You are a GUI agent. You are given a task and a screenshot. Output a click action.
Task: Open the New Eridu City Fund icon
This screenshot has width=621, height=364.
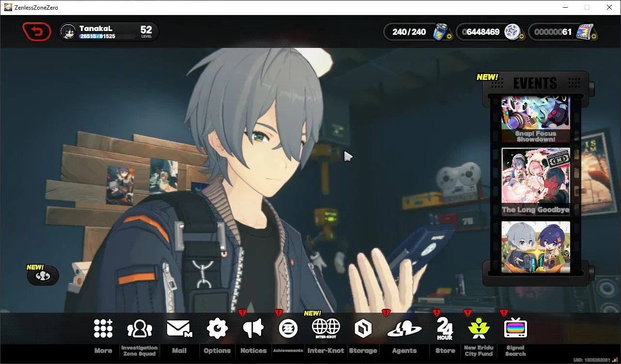tap(479, 329)
